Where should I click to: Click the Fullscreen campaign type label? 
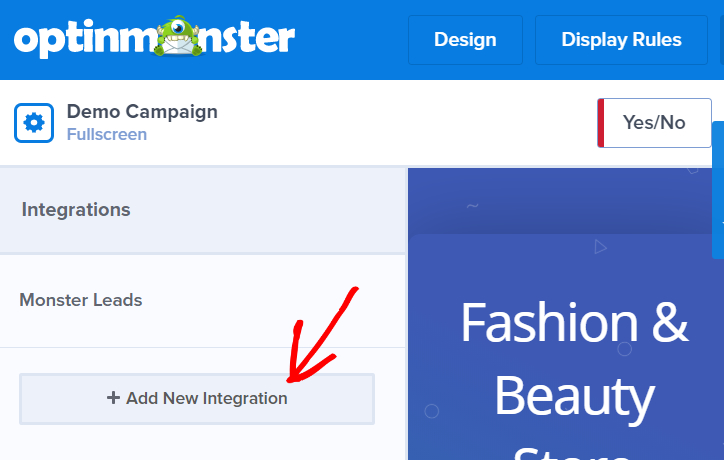(107, 134)
